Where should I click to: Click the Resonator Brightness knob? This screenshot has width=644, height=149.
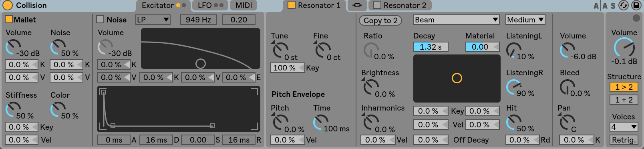pos(370,86)
